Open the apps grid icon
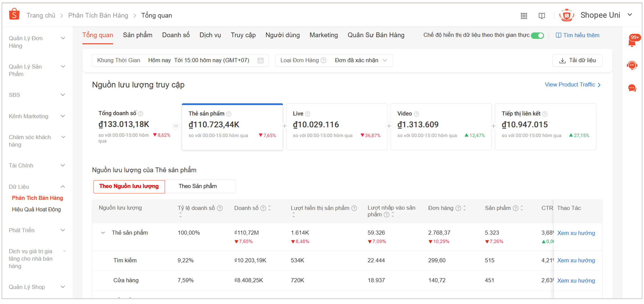The width and height of the screenshot is (644, 304). [x=524, y=16]
